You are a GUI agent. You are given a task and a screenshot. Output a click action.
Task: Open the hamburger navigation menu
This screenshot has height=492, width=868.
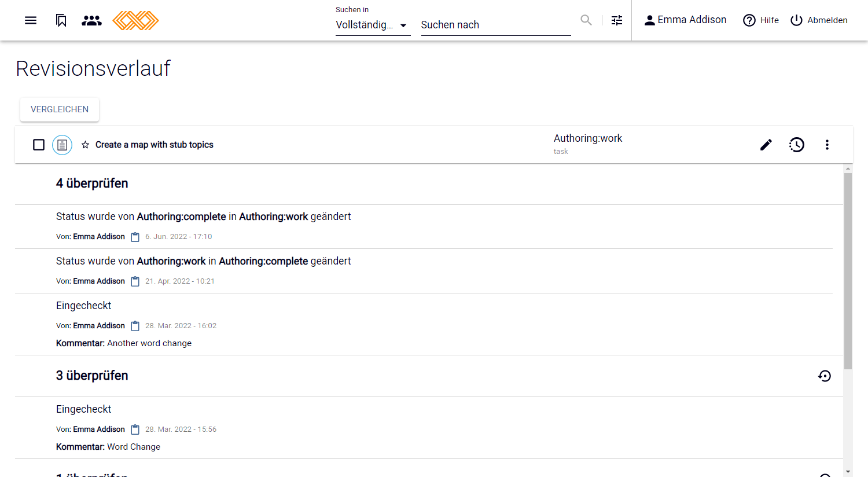(31, 20)
